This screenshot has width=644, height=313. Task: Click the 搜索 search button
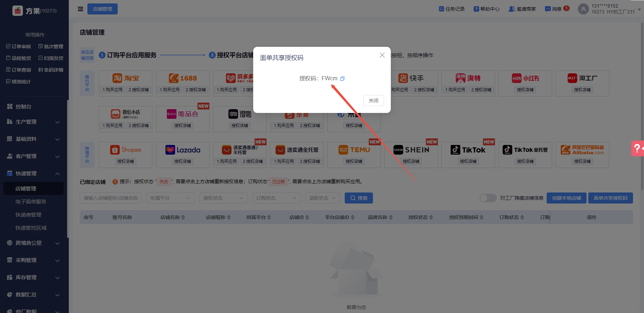pyautogui.click(x=359, y=198)
